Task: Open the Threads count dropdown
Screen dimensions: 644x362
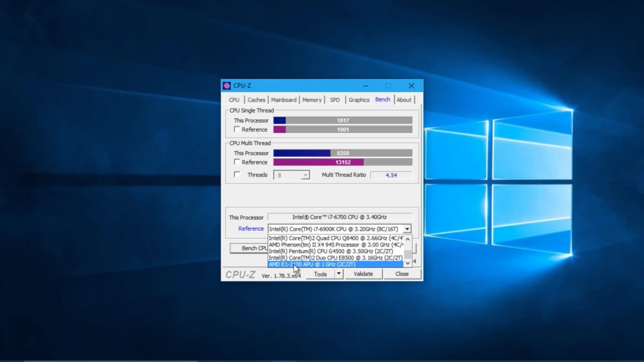Action: [292, 175]
